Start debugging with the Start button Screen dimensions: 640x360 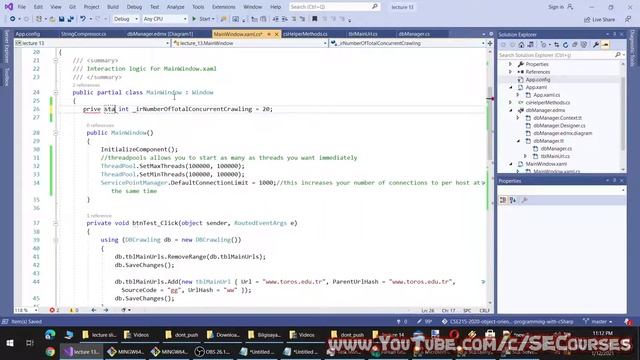click(x=203, y=19)
